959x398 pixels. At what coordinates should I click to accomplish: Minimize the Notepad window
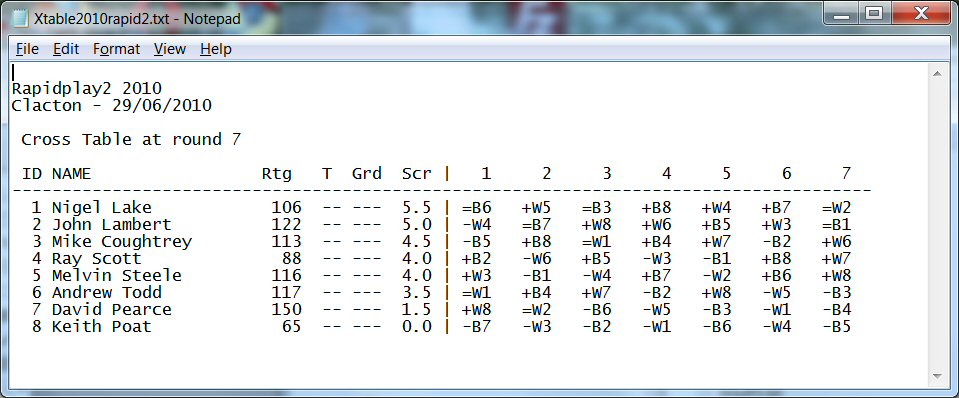tap(842, 14)
